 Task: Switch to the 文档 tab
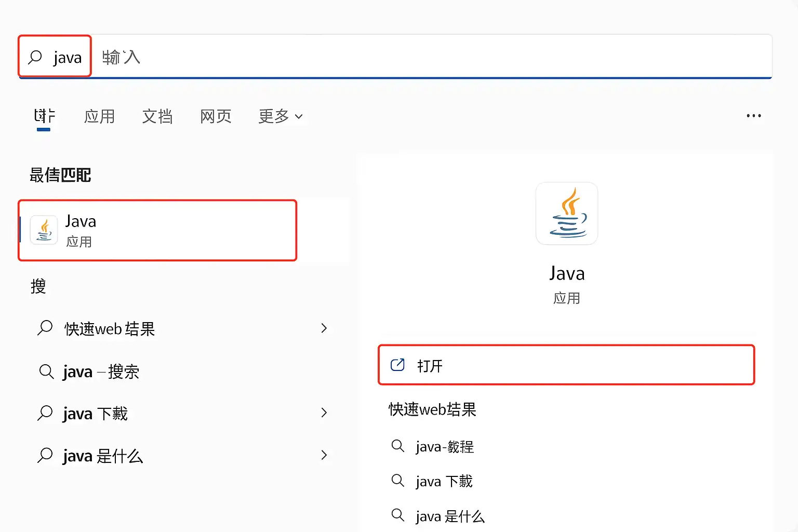pyautogui.click(x=157, y=116)
